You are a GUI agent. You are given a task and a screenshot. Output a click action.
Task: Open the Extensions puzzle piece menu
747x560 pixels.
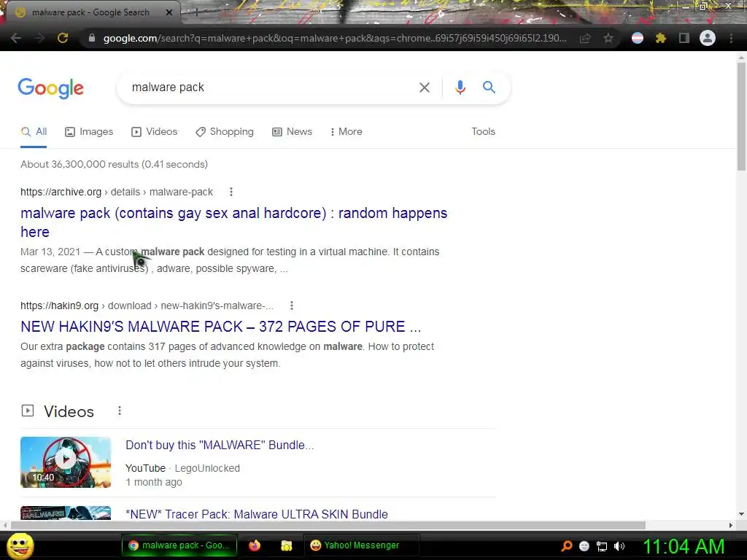[x=661, y=38]
